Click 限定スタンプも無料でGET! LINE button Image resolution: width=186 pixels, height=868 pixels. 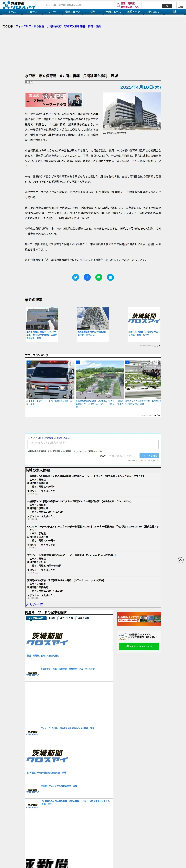coord(139,646)
